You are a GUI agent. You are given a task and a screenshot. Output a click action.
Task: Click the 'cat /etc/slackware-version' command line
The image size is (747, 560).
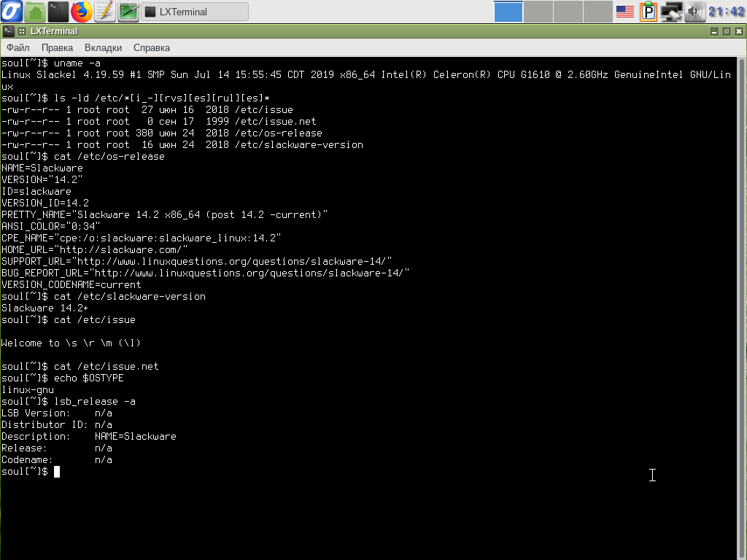point(104,296)
